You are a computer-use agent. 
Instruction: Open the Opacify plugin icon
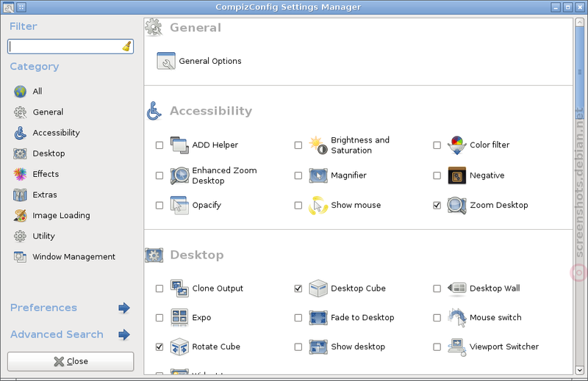click(x=179, y=206)
